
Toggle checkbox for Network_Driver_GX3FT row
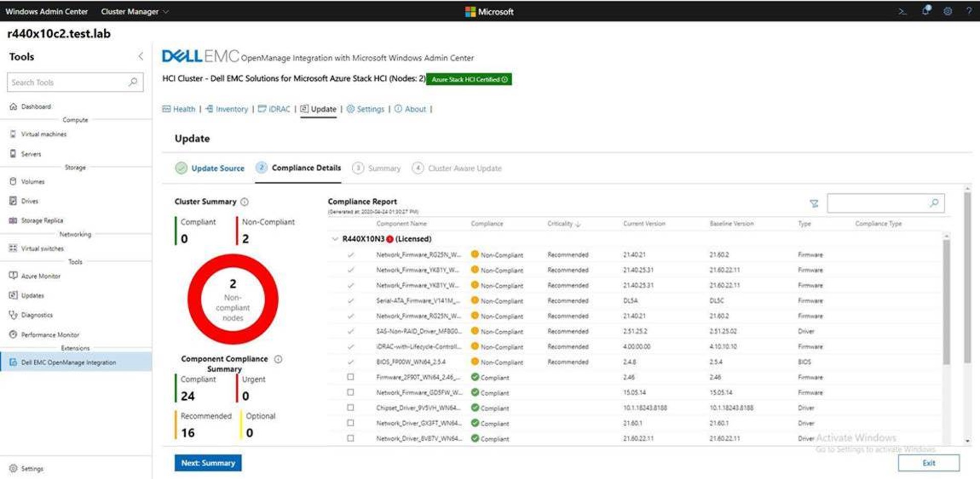tap(350, 423)
